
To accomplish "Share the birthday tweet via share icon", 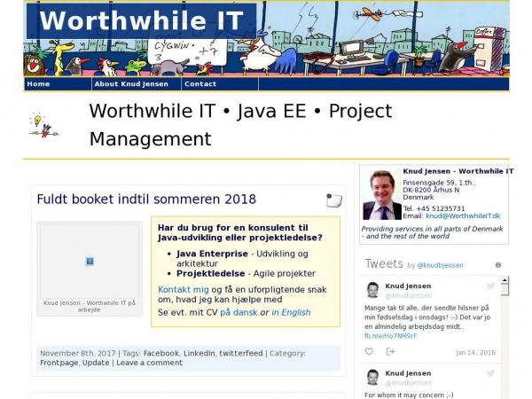I will tap(390, 351).
